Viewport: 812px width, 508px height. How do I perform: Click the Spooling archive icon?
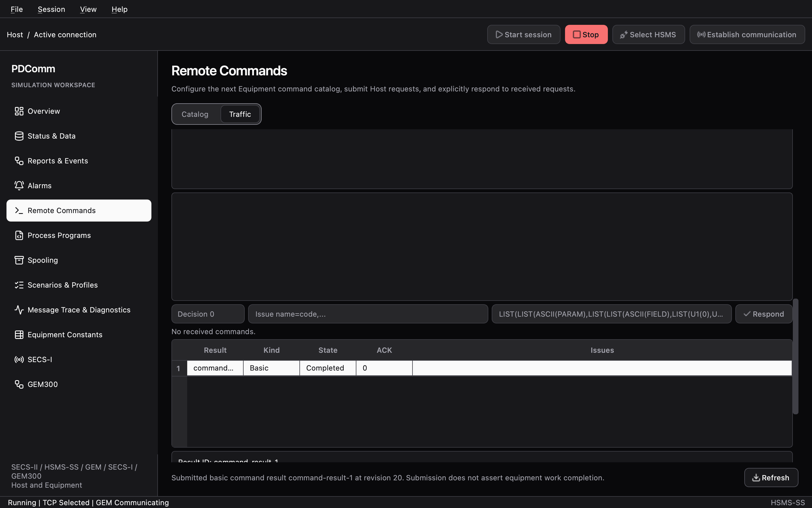(x=19, y=260)
